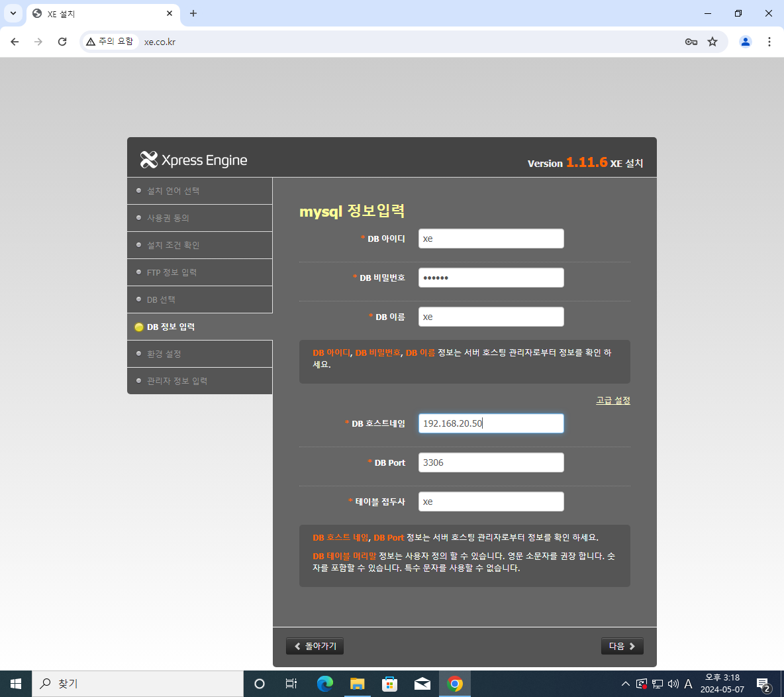Close the XE 설치 tab
Viewport: 784px width, 697px height.
170,13
